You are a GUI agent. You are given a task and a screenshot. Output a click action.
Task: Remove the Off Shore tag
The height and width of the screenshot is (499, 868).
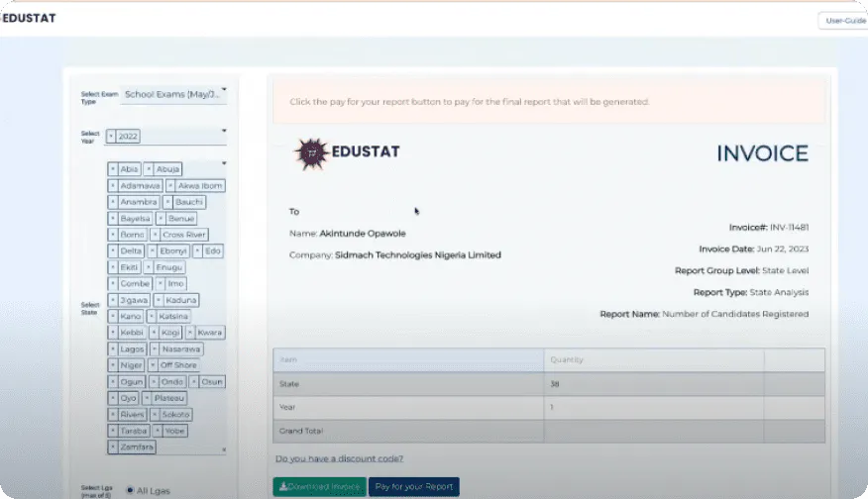153,365
